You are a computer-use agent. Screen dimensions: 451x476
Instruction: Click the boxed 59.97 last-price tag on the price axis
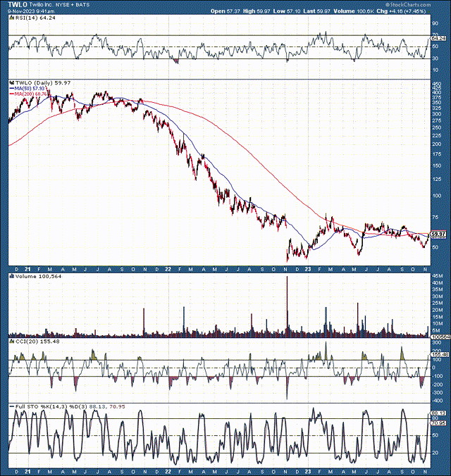(439, 234)
